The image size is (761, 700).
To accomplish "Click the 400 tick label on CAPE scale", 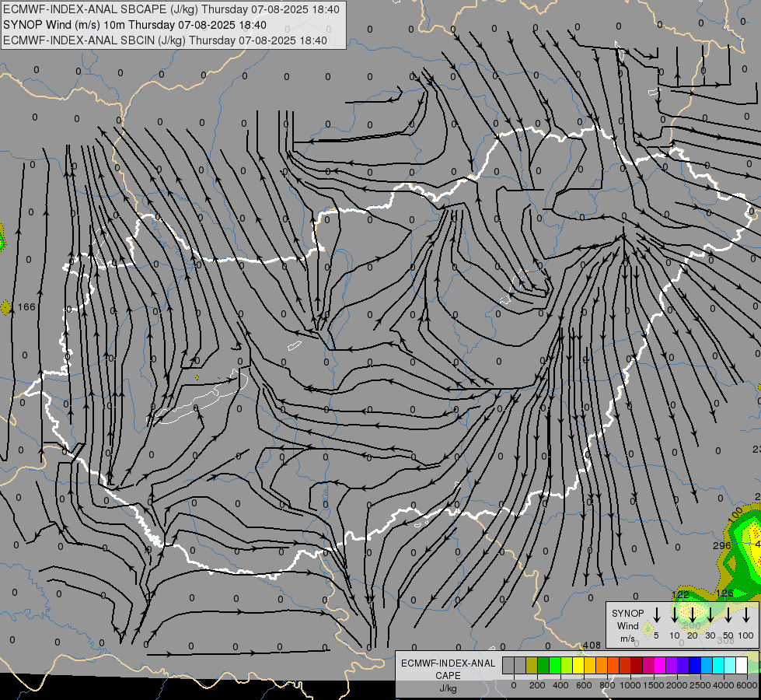I will [x=560, y=685].
